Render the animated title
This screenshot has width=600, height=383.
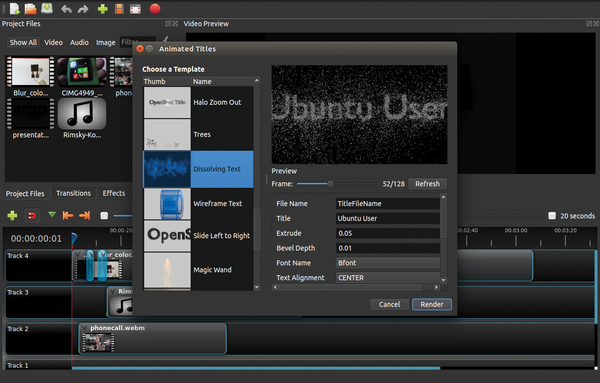[x=432, y=304]
